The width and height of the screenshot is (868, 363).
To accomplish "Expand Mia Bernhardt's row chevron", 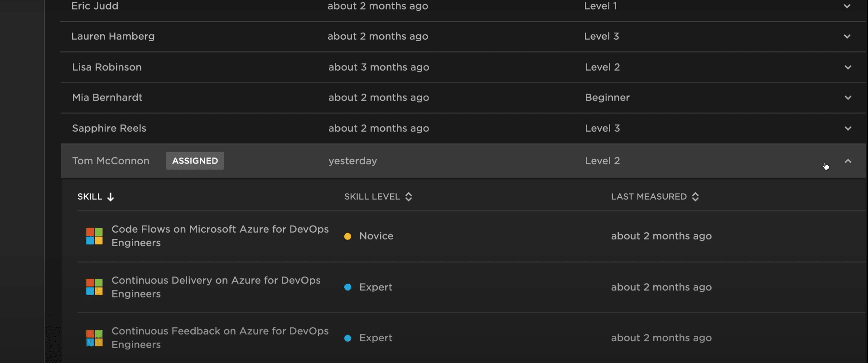I will tap(848, 98).
